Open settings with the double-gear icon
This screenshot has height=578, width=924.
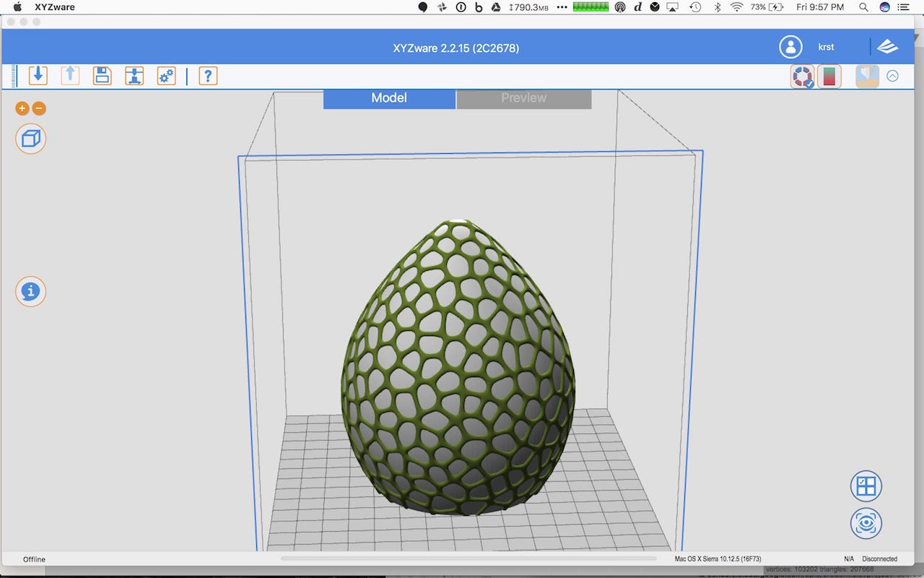(167, 75)
